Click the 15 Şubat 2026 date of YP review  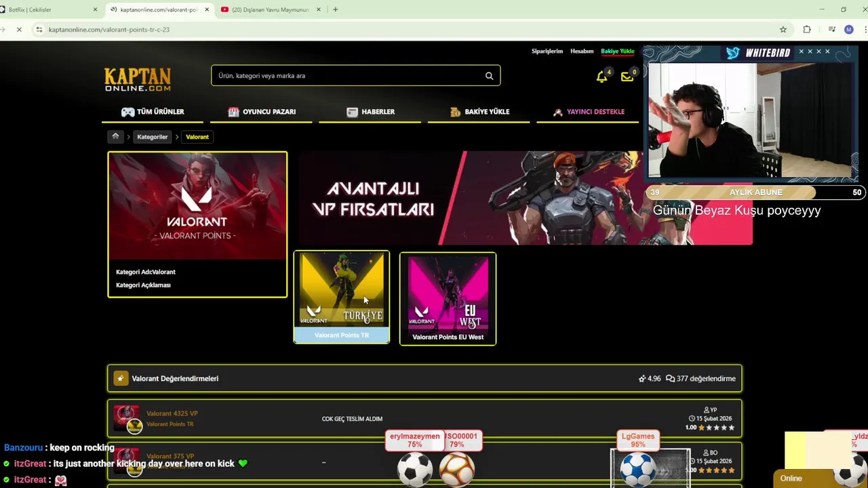[x=710, y=419]
